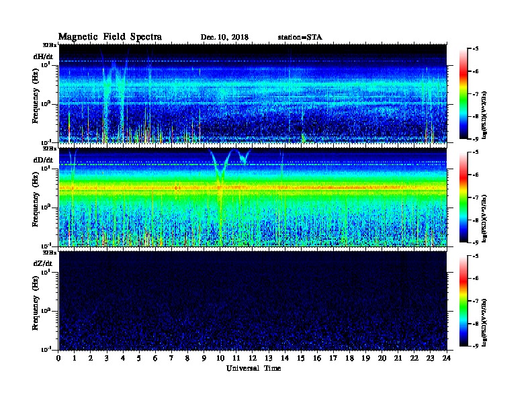This screenshot has width=532, height=411.
Task: Click the dZ/dt spectrogram plot area
Action: coord(253,301)
